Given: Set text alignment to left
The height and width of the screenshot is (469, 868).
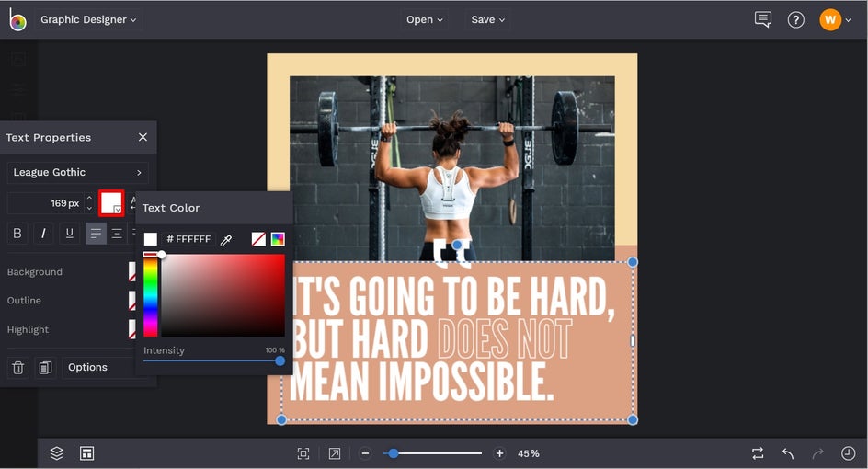Looking at the screenshot, I should [x=96, y=233].
